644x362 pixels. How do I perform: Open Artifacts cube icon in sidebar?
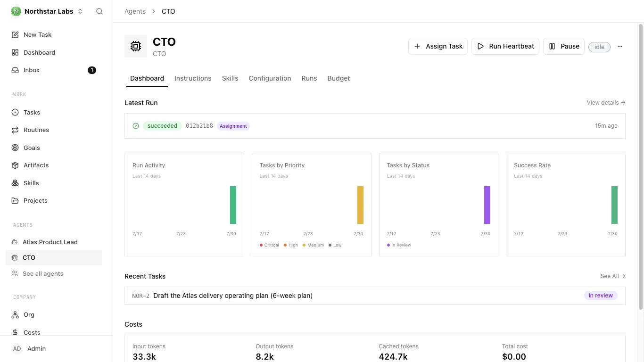[15, 165]
